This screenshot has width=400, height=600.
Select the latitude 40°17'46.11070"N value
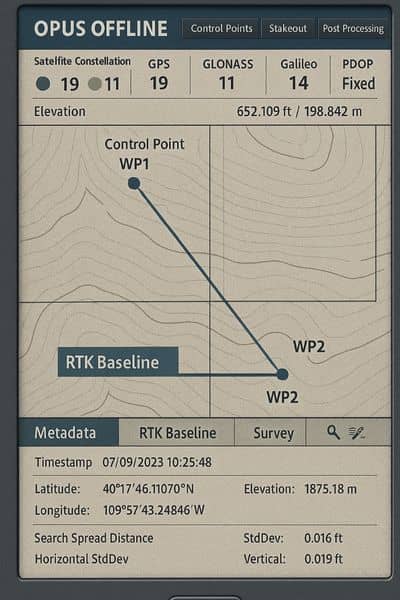click(x=149, y=489)
